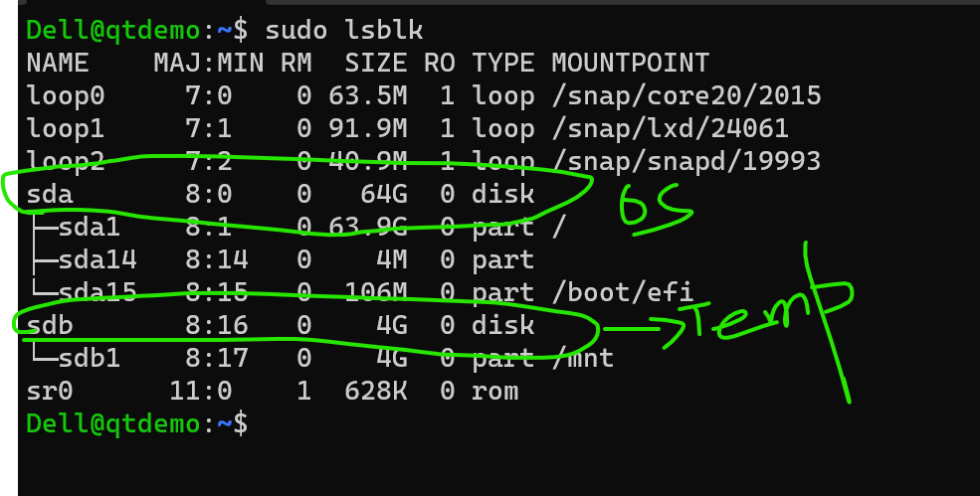Screen dimensions: 980x496
Task: Click the 11:0 device number
Action: 201,391
